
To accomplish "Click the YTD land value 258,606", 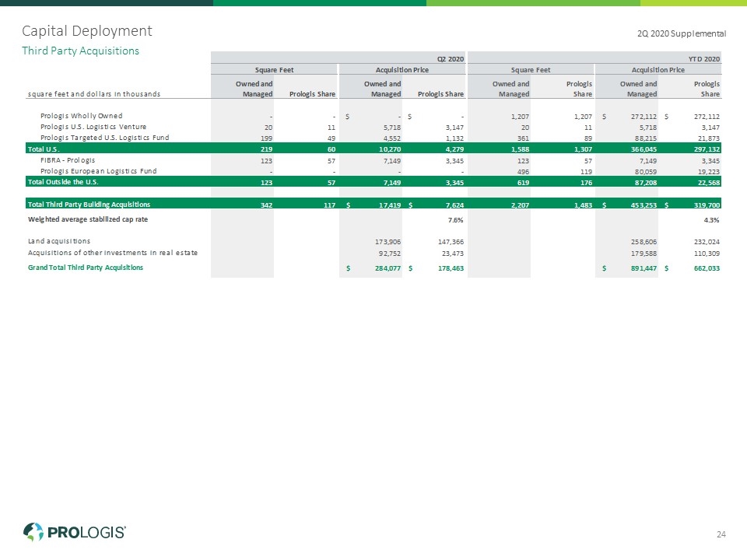I will click(x=644, y=242).
